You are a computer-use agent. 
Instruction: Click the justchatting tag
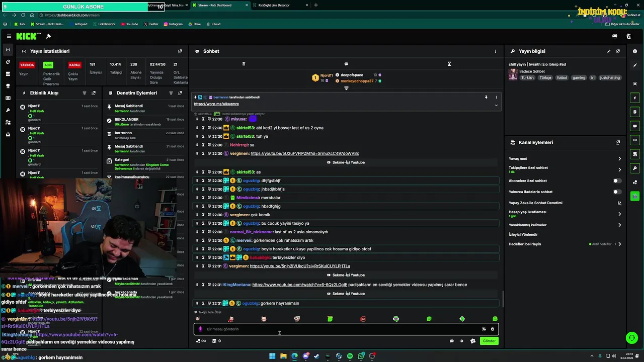pyautogui.click(x=610, y=78)
